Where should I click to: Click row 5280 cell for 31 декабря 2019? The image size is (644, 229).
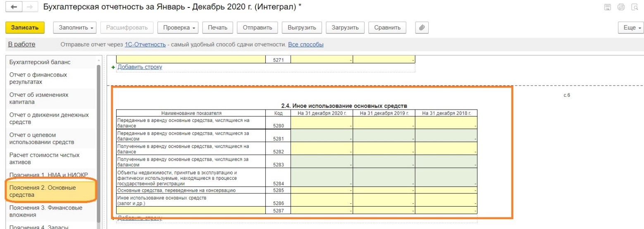click(x=384, y=123)
